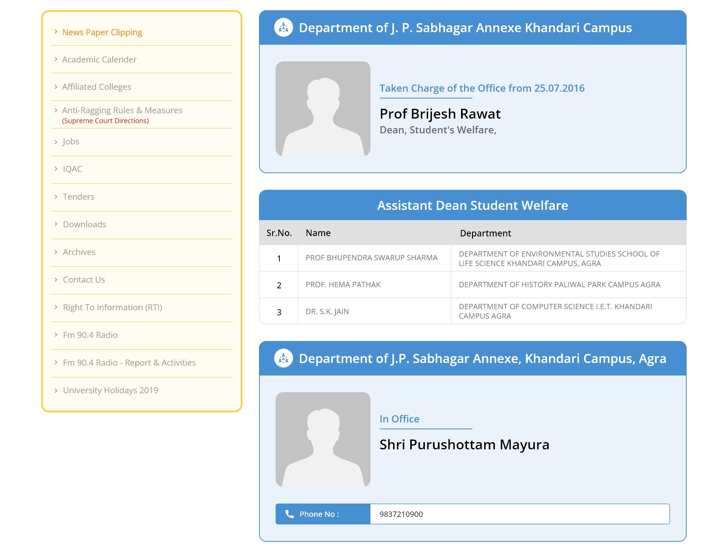Screen dimensions: 728x560
Task: Click the Dean, Student's Welfare designation
Action: (x=438, y=130)
